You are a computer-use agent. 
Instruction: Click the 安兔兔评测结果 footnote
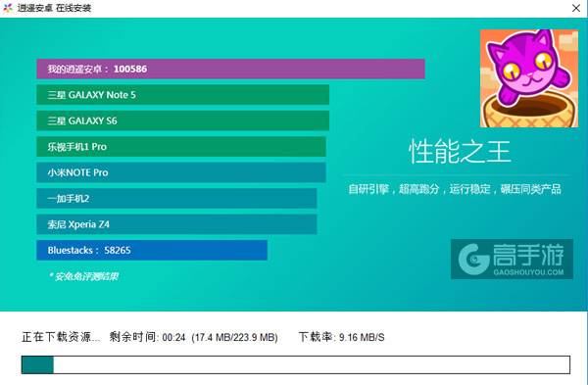84,276
